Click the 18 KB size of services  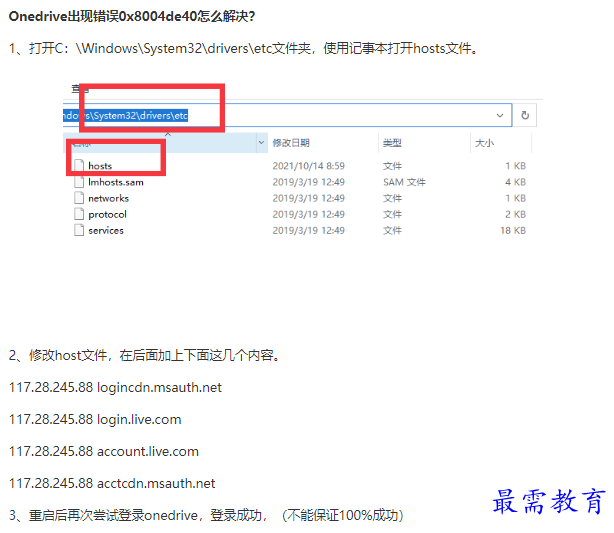pyautogui.click(x=513, y=230)
